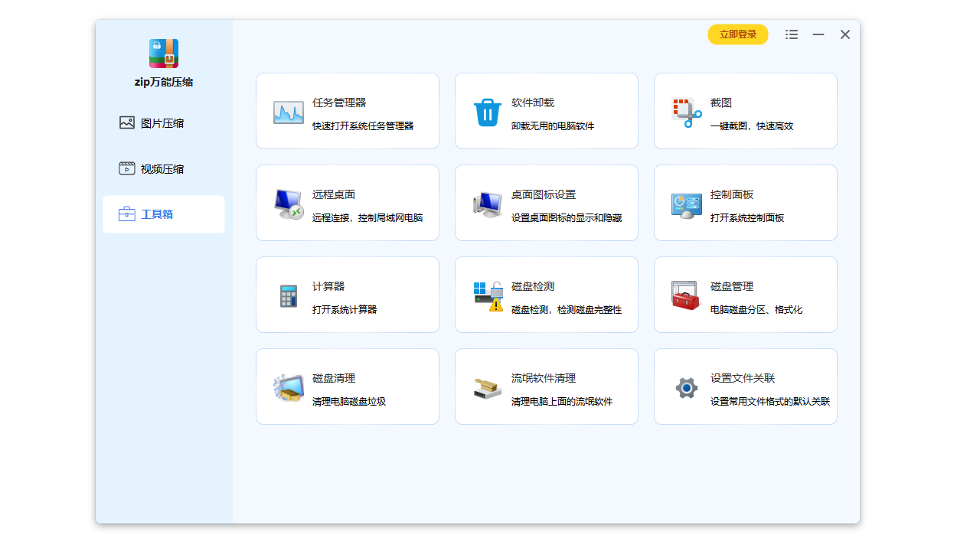Launch the 计算器 calculator tool
This screenshot has width=980, height=551.
click(x=347, y=295)
